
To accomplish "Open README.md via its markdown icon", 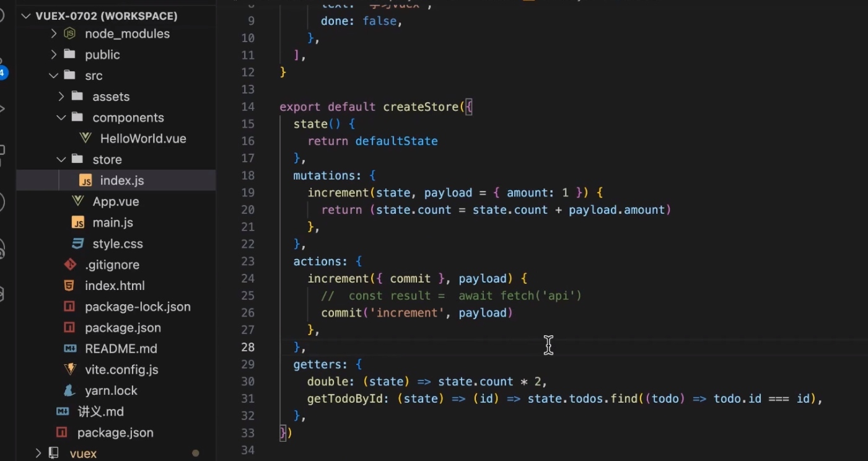I will point(70,348).
